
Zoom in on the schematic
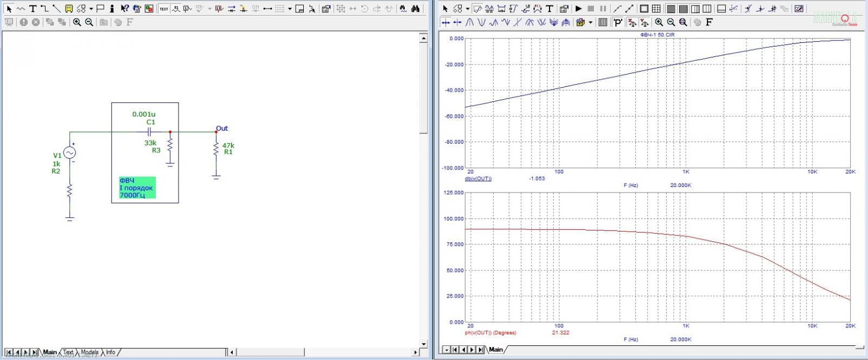point(77,22)
